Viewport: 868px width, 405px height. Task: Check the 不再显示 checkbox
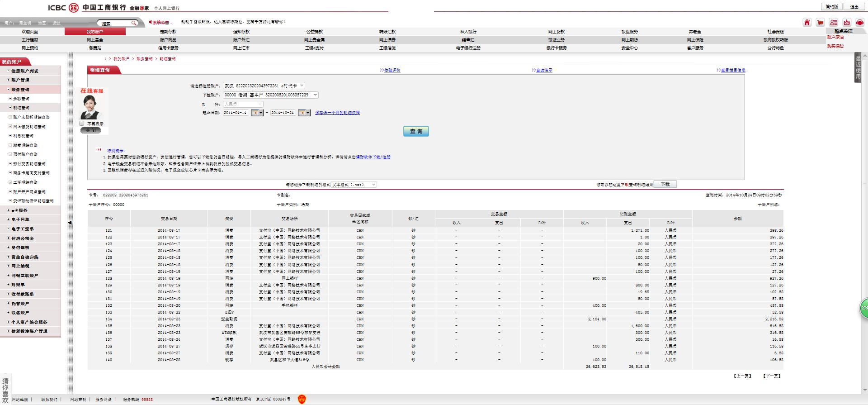[x=82, y=124]
